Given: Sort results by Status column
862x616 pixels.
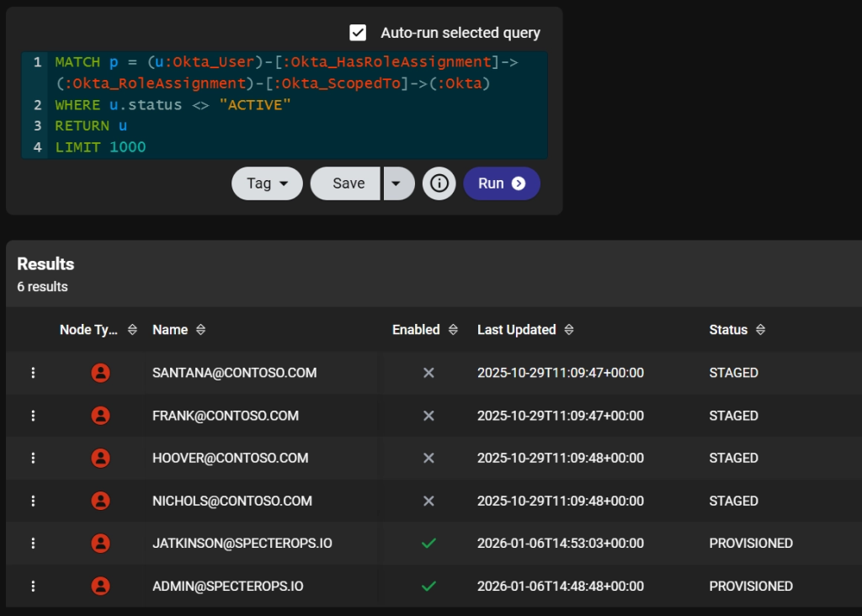Looking at the screenshot, I should pos(760,330).
